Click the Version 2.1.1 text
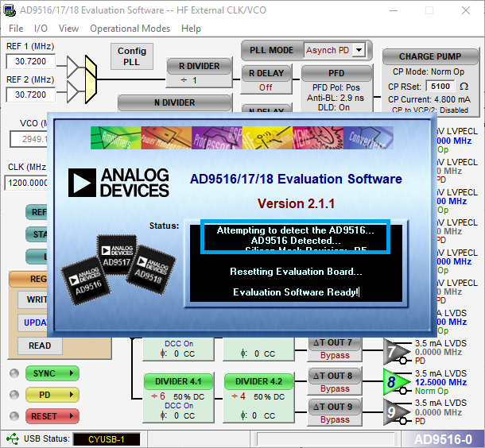Screen dimensions: 485x448 click(296, 203)
